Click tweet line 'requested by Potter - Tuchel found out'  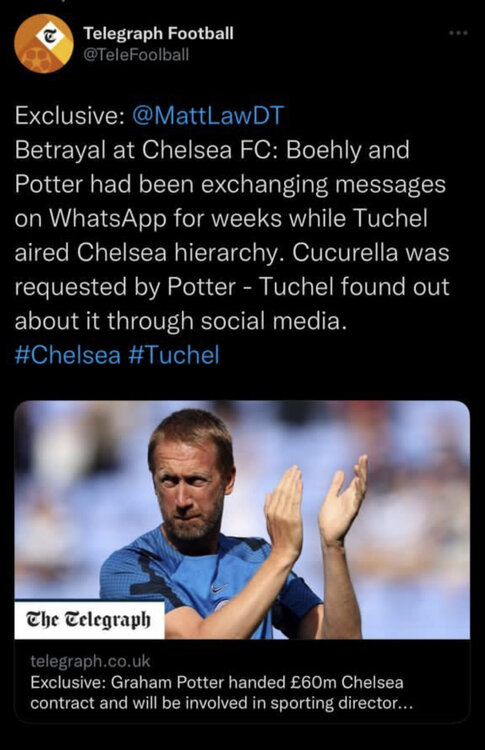click(x=232, y=287)
